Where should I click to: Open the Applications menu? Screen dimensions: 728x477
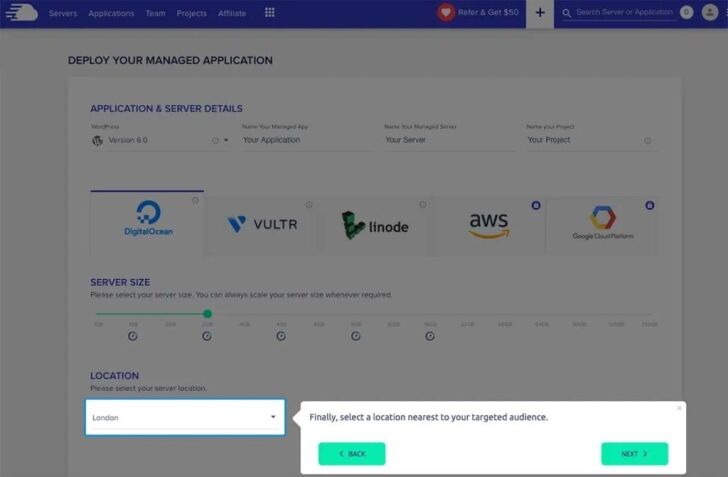point(111,13)
